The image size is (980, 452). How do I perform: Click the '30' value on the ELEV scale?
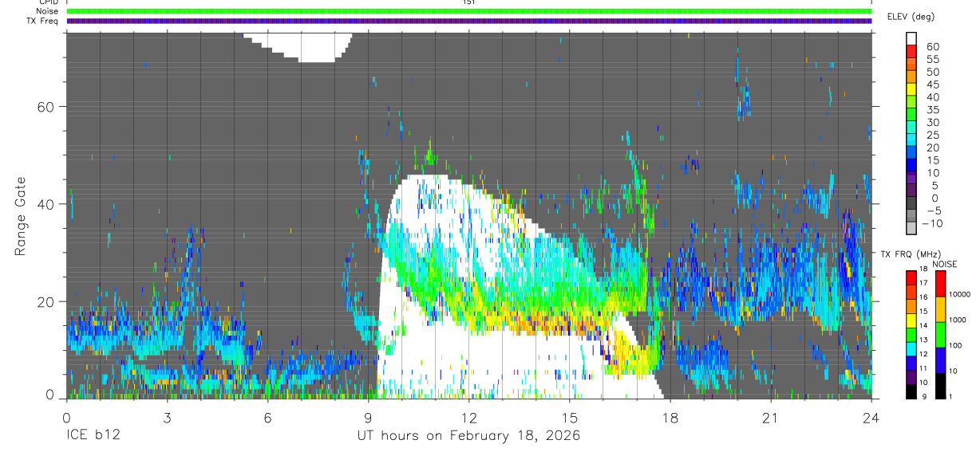click(x=932, y=122)
